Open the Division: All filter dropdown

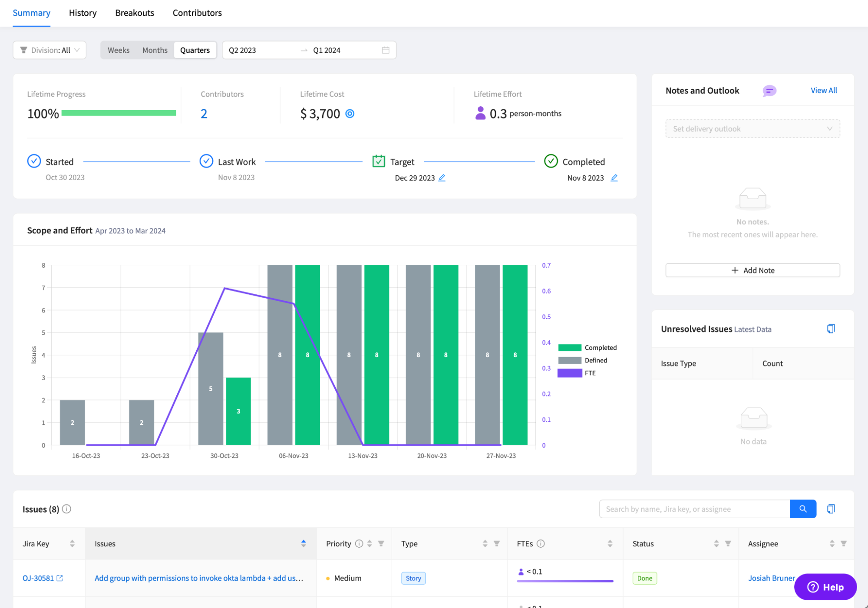[50, 50]
